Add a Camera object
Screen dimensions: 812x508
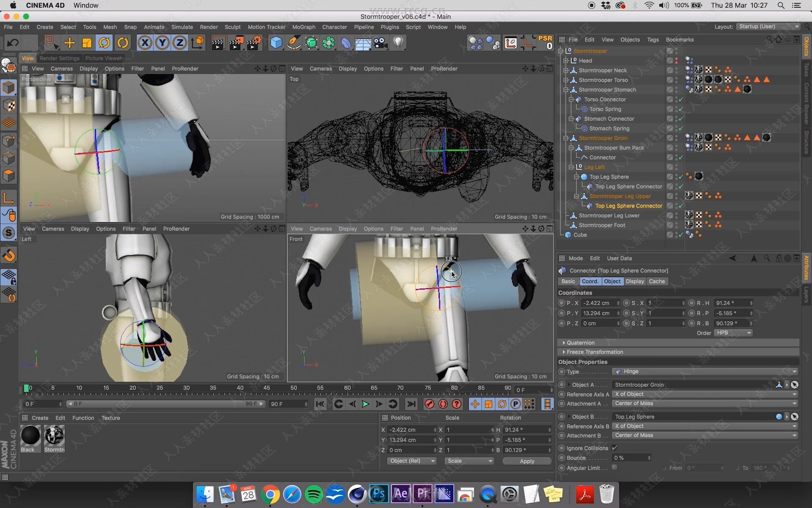click(381, 42)
